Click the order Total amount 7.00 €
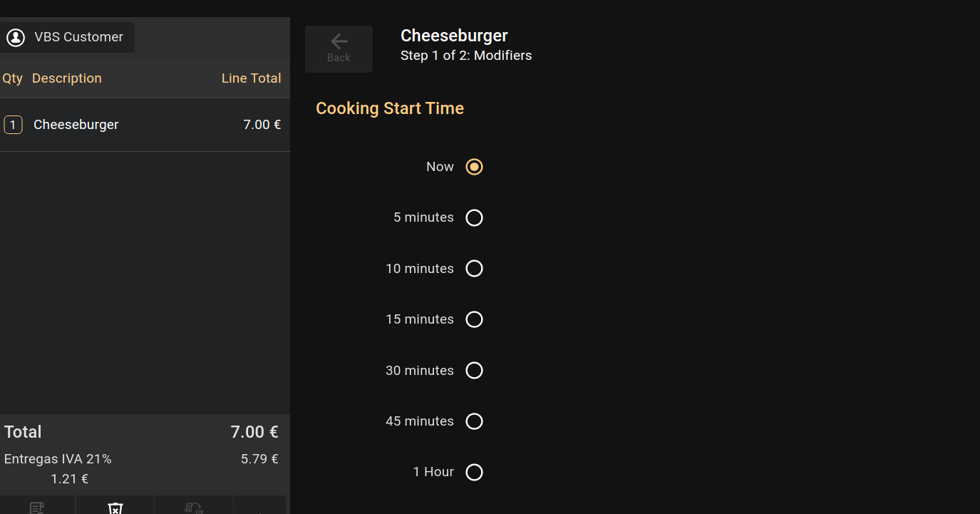980x514 pixels. coord(254,432)
